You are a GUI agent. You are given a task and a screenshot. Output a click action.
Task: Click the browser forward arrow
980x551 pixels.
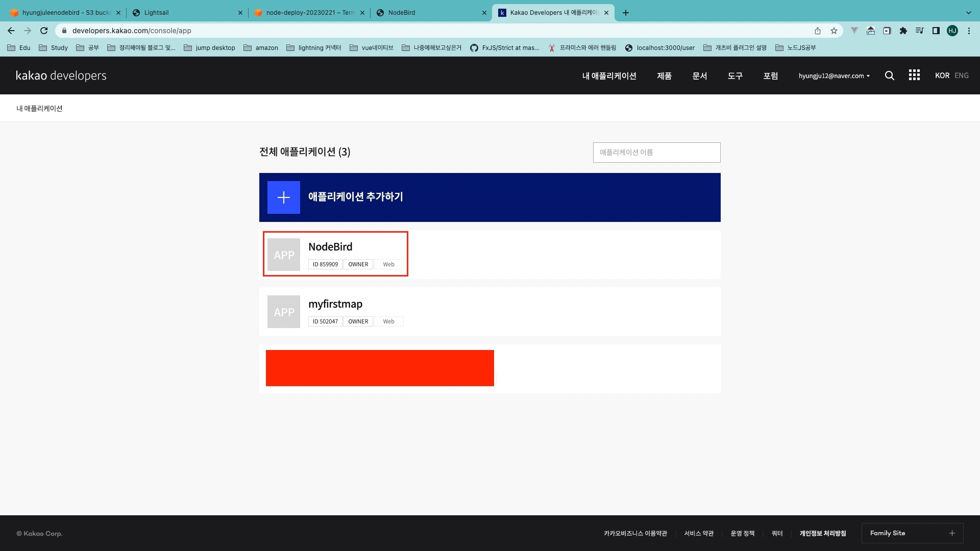pos(28,31)
